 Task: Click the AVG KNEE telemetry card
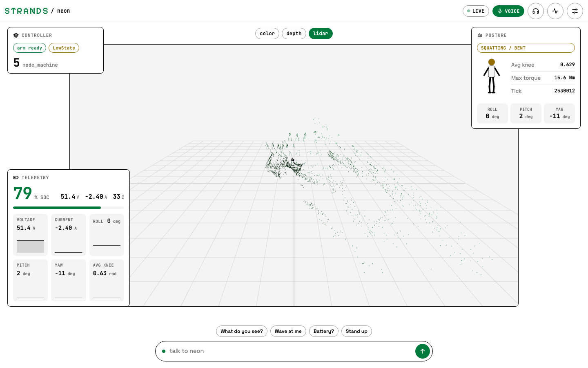point(107,280)
